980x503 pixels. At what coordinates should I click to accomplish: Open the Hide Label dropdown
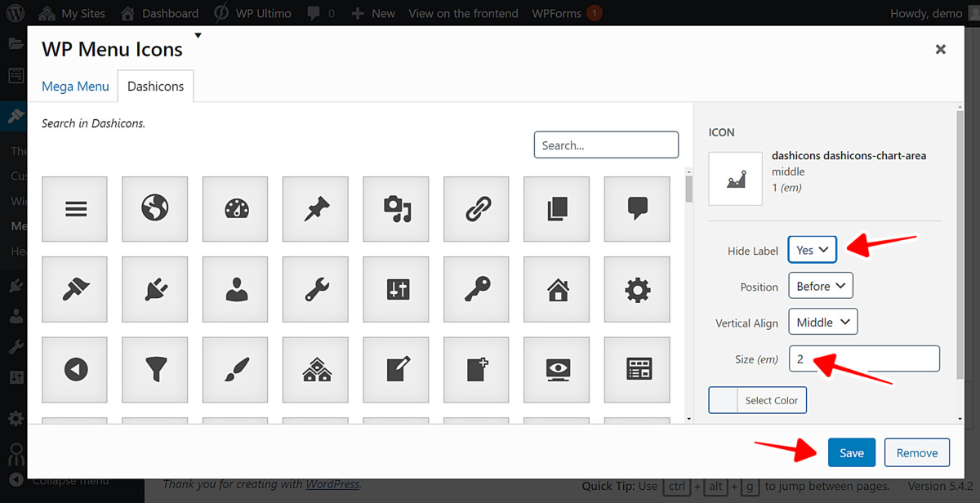pyautogui.click(x=812, y=251)
